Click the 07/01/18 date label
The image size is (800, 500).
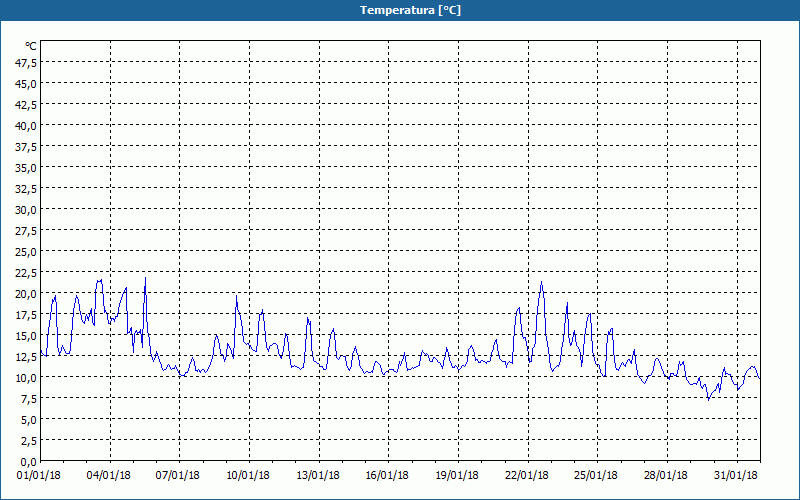coord(178,476)
